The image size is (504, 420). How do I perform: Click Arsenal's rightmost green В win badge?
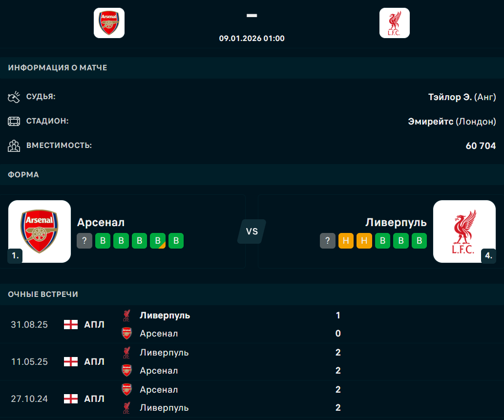pyautogui.click(x=176, y=241)
